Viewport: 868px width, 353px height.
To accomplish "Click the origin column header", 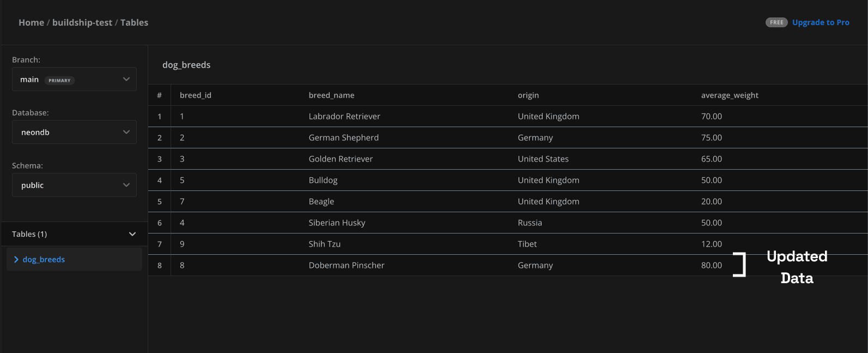I will pyautogui.click(x=528, y=95).
